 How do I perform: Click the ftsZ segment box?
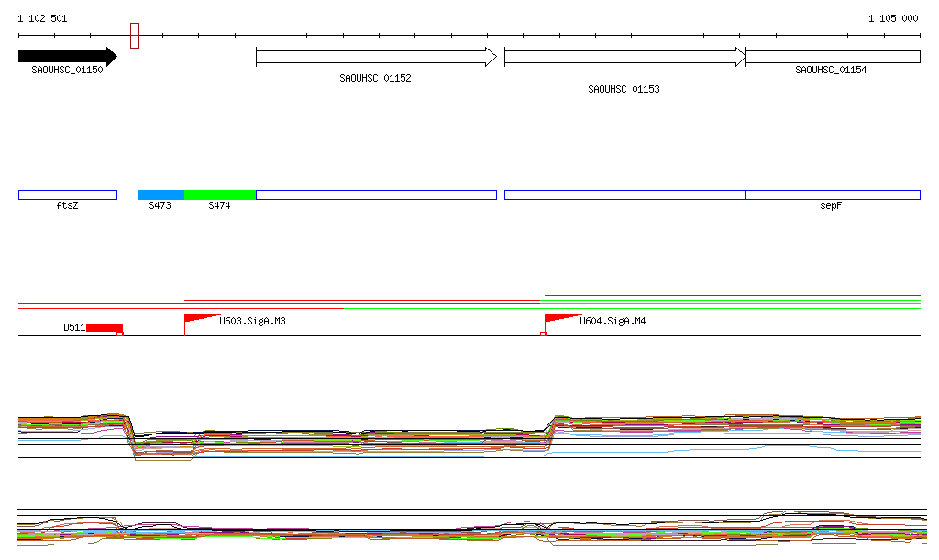68,194
